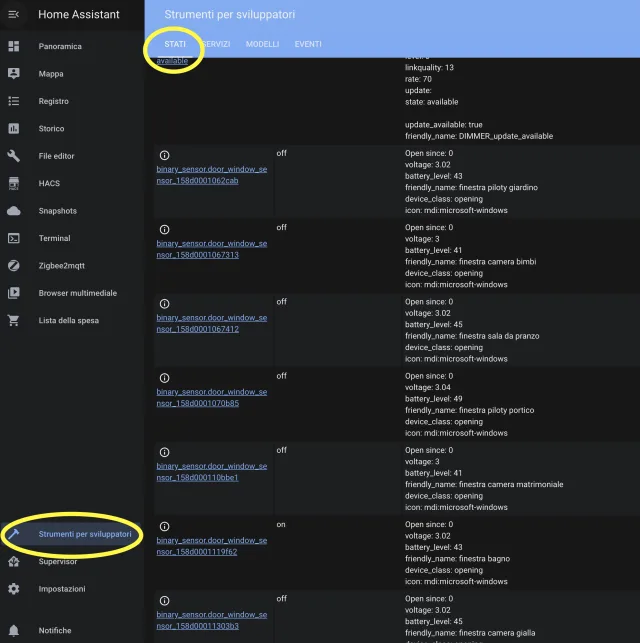This screenshot has height=643, width=640.
Task: Show info for sensor 158d00011303b3
Action: pos(164,601)
